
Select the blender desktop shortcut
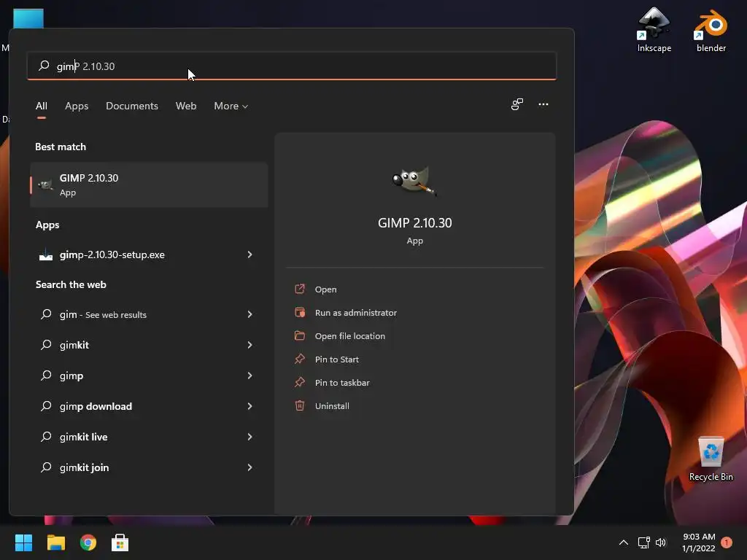(711, 29)
